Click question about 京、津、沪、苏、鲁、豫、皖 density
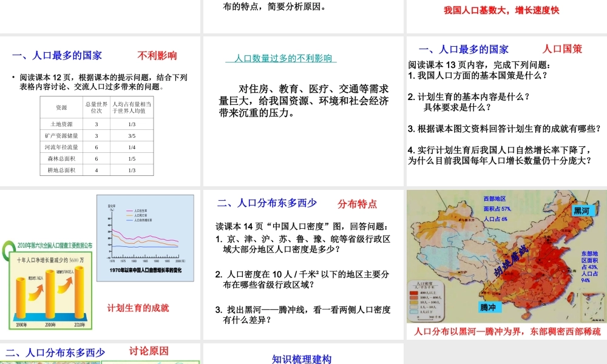 tap(303, 244)
